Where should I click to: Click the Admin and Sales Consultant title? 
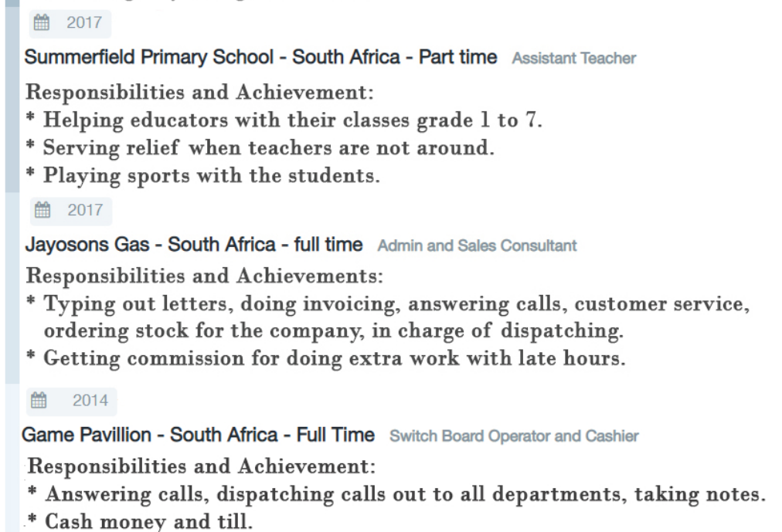tap(477, 246)
